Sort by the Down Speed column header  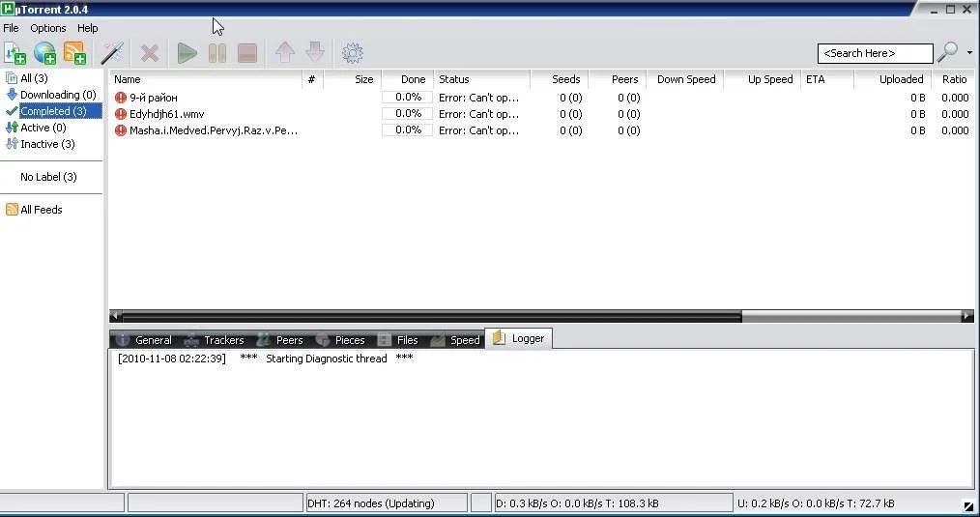(685, 79)
